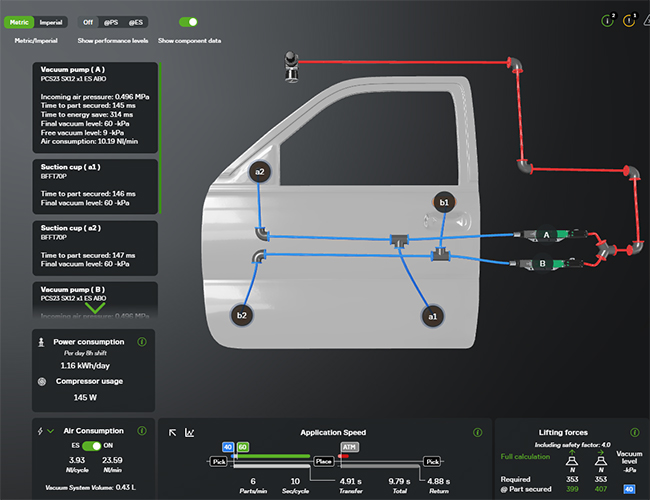
Task: Click the ATM marker on the timeline
Action: coord(349,447)
